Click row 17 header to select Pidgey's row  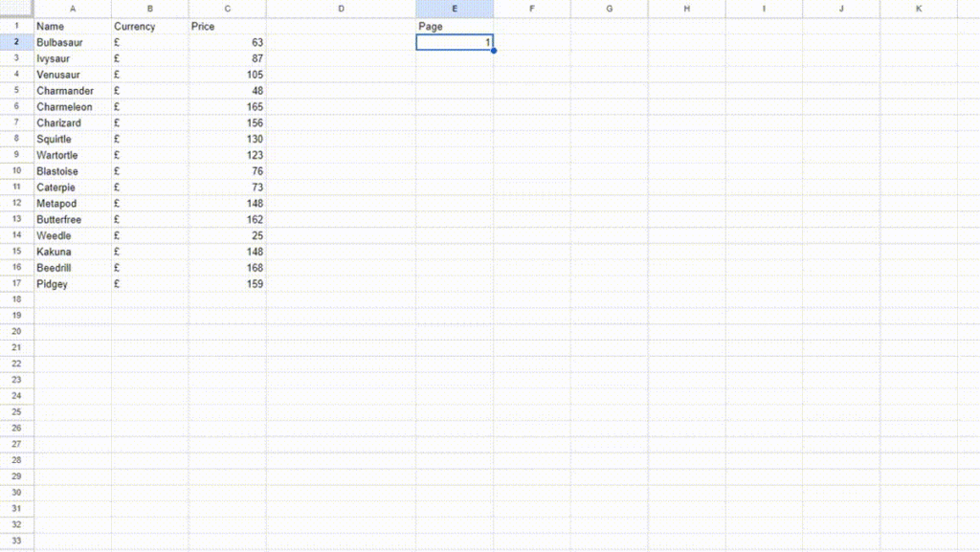pyautogui.click(x=15, y=283)
